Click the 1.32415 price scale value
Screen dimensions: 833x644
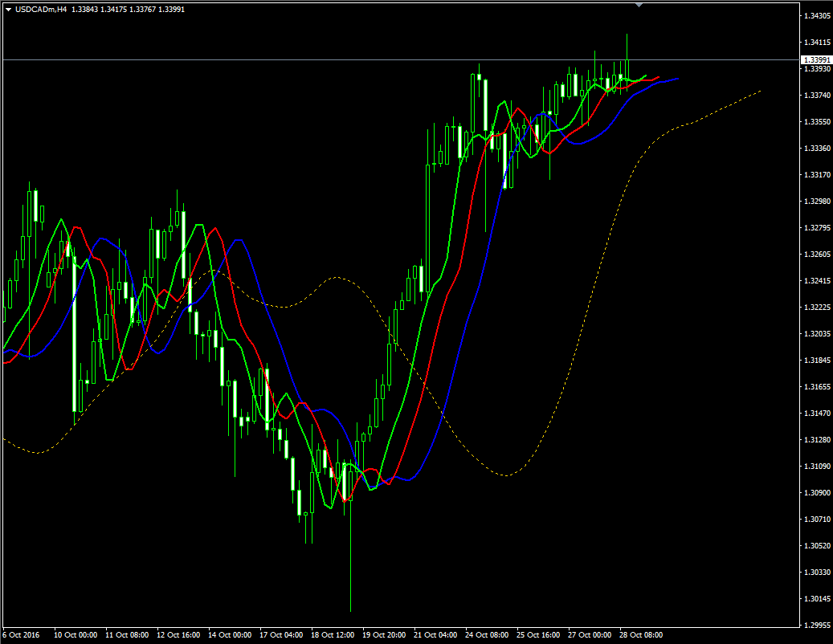tap(817, 281)
